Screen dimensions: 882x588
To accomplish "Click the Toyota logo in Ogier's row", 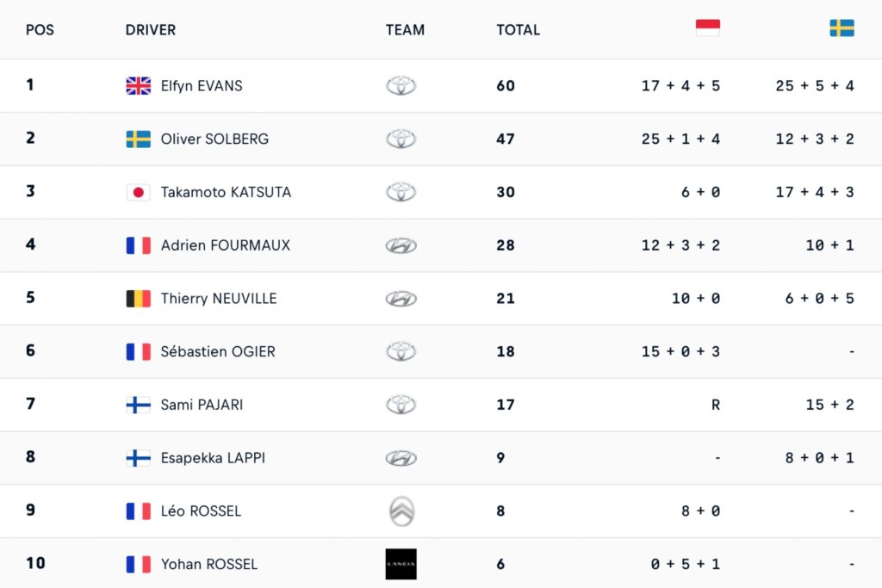I will (401, 351).
